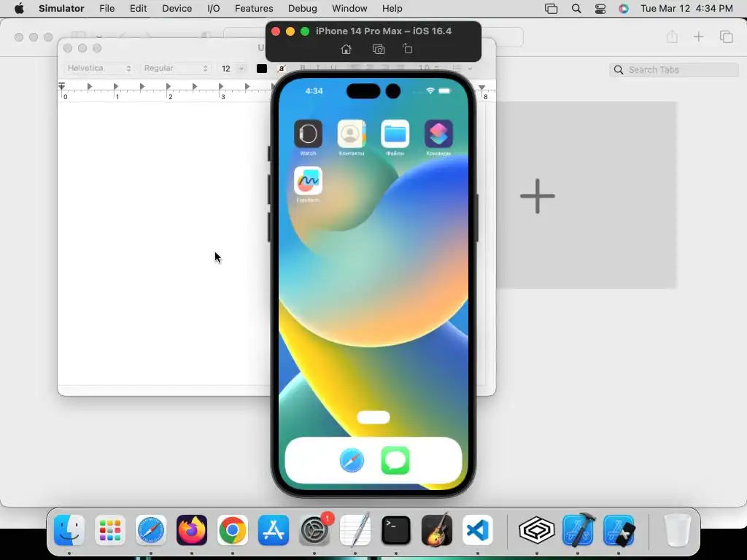Viewport: 747px width, 560px height.
Task: Open Launchpad from the macOS Dock
Action: 110,530
